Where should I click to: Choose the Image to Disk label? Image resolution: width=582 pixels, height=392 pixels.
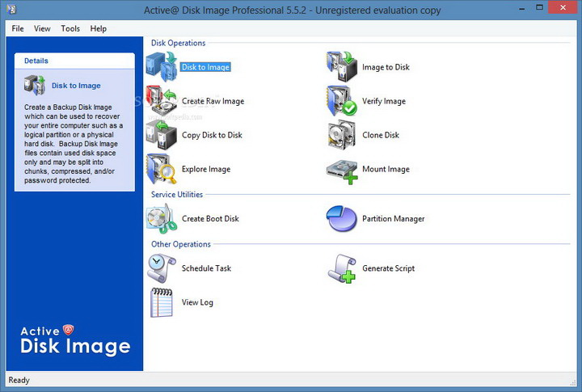click(x=386, y=67)
